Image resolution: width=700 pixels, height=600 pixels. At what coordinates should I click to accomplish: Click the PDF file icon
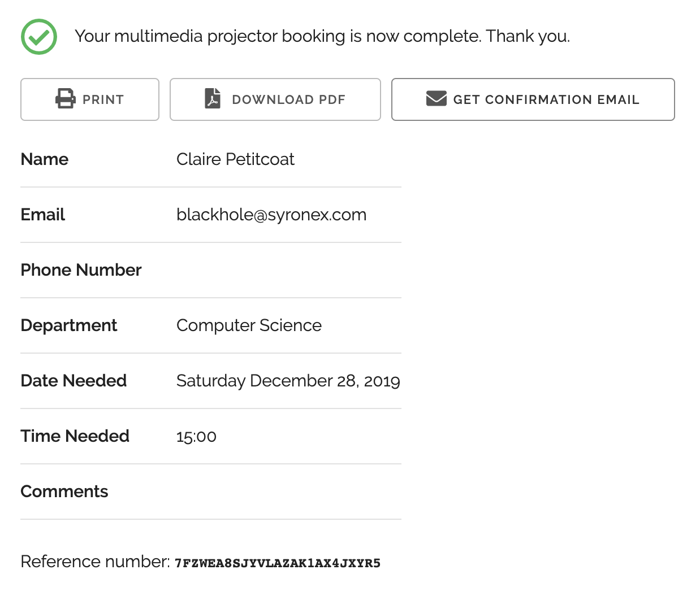click(213, 99)
